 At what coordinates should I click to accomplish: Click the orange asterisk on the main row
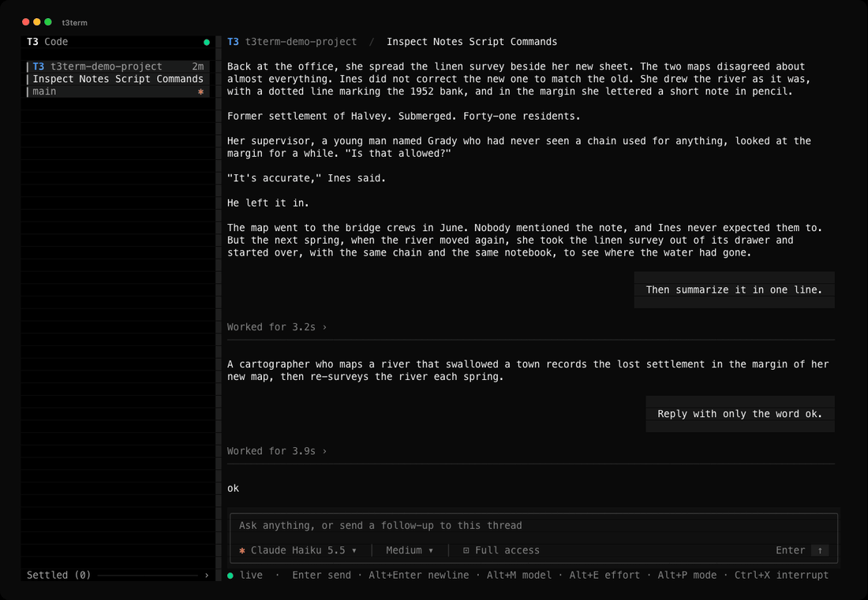pos(201,91)
